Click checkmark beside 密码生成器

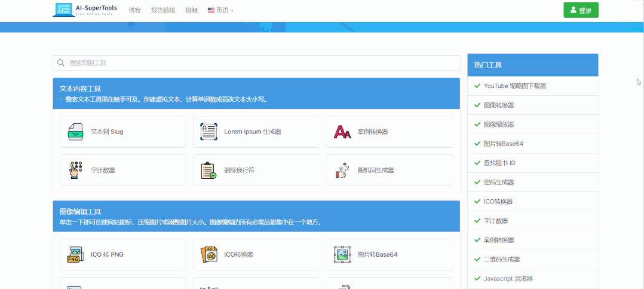(x=477, y=182)
